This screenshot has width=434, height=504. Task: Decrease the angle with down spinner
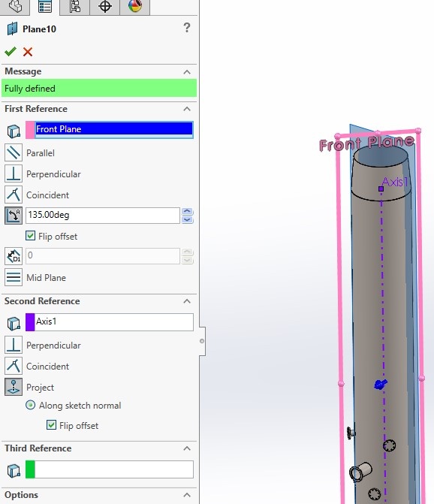(188, 219)
